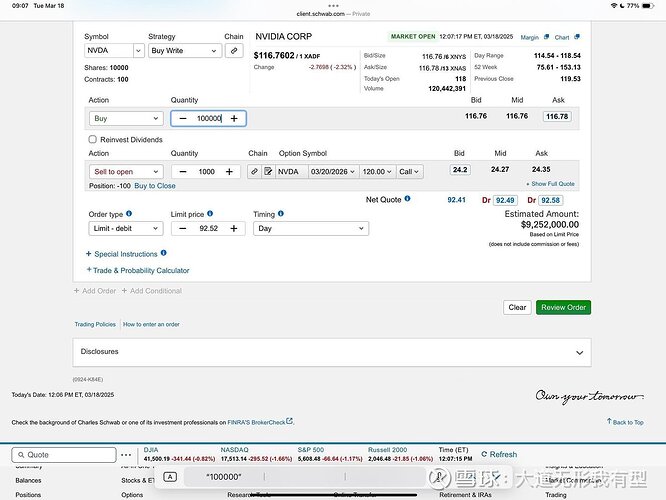Increase the limit price 92.52 with plus
The height and width of the screenshot is (500, 666).
234,229
